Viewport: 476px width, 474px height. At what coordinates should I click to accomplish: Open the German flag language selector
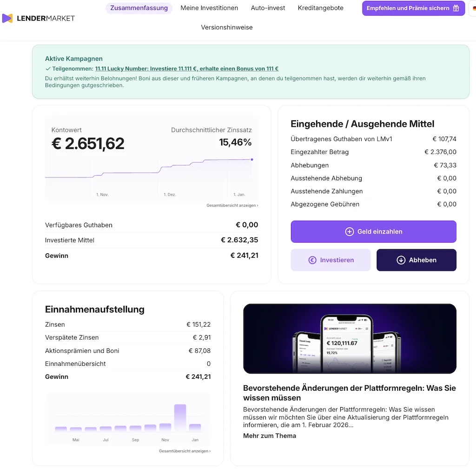(474, 8)
